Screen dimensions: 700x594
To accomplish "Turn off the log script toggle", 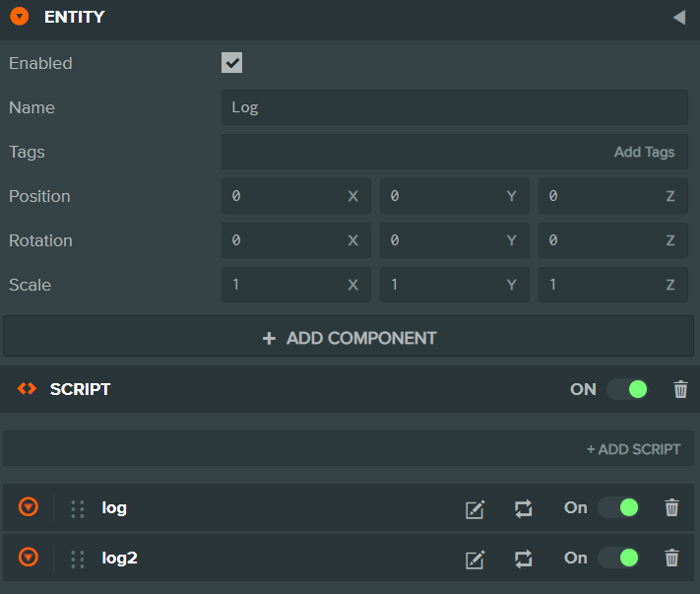I will 618,508.
